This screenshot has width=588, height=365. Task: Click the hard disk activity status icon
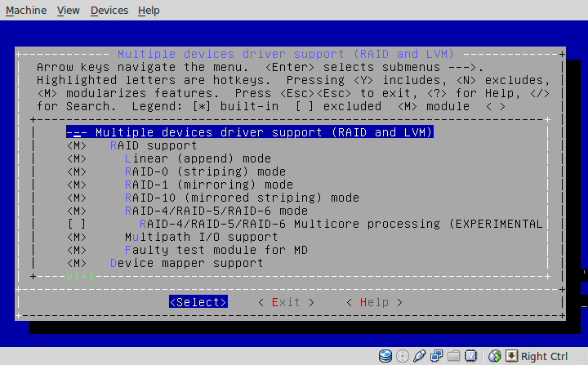tap(385, 356)
